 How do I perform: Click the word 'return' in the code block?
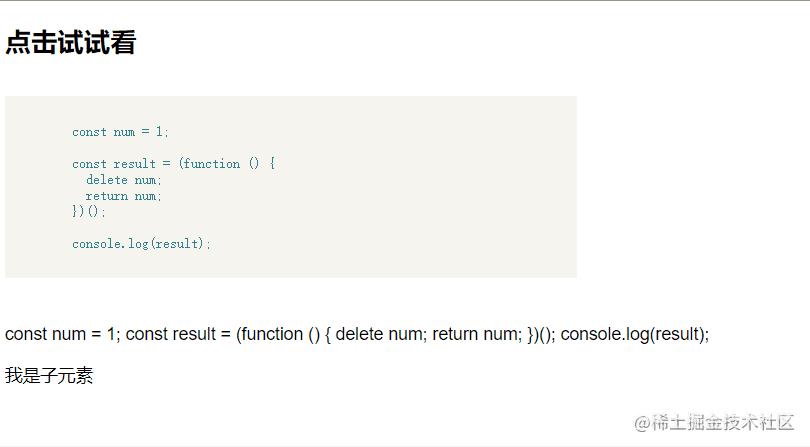107,196
